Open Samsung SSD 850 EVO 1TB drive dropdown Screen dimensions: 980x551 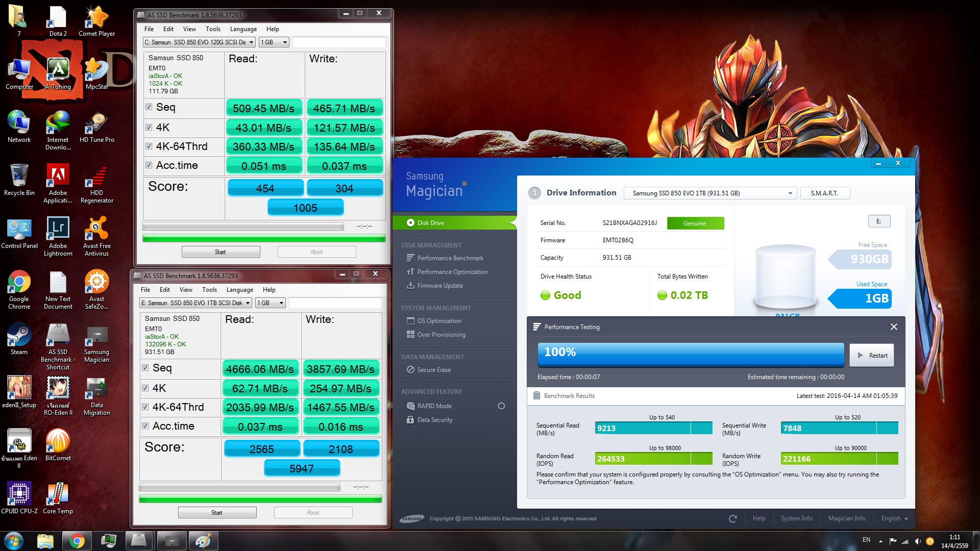pos(710,193)
